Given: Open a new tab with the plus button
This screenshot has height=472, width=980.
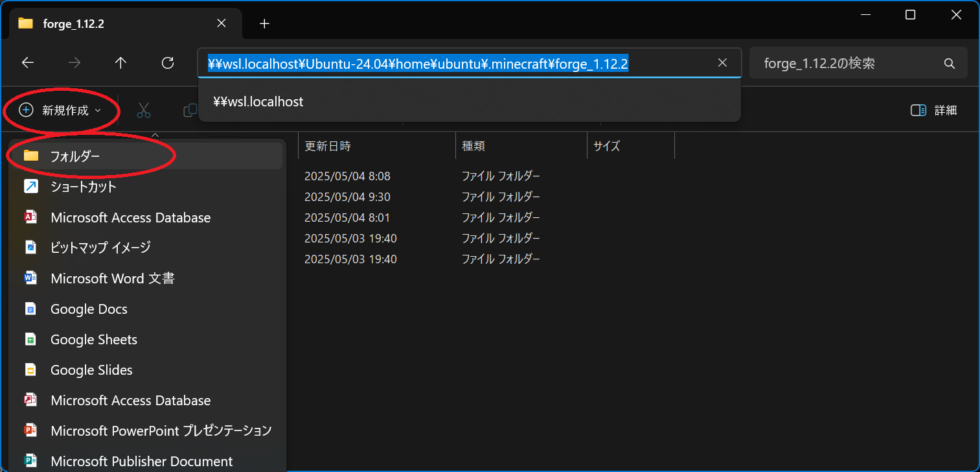Looking at the screenshot, I should 264,24.
